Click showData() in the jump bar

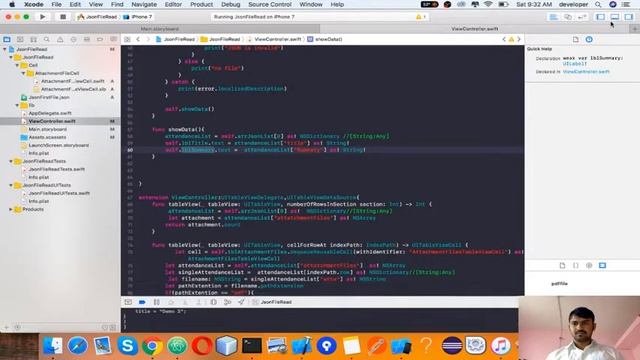(x=329, y=39)
